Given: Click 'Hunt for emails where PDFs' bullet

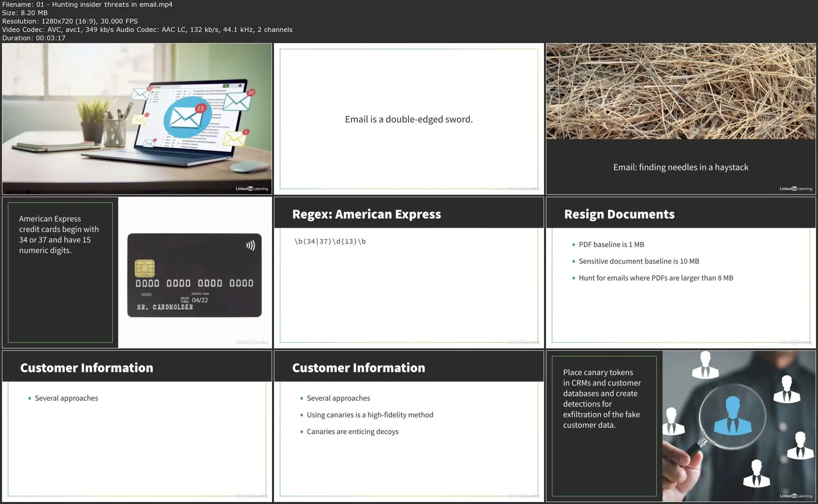Looking at the screenshot, I should click(x=655, y=278).
